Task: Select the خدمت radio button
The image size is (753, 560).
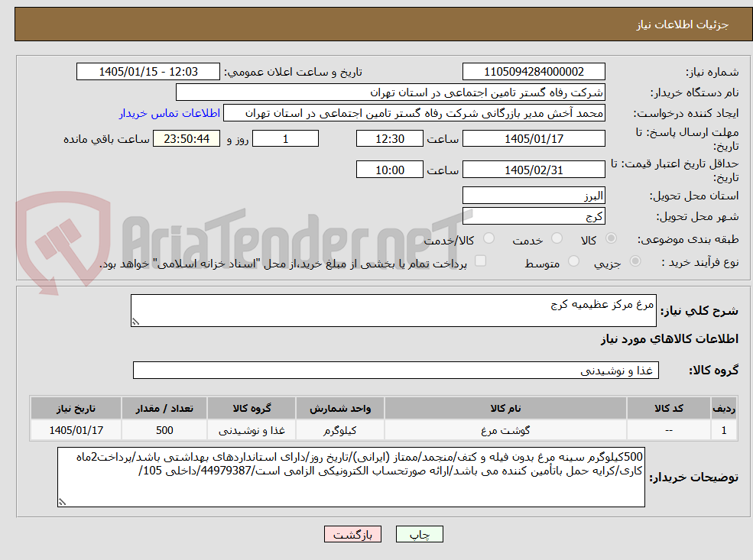Action: (x=557, y=238)
